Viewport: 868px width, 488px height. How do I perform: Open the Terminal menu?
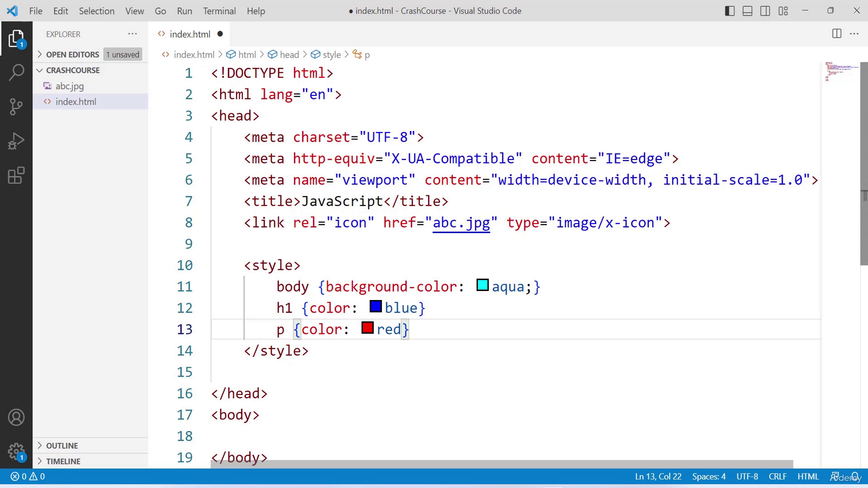tap(219, 11)
